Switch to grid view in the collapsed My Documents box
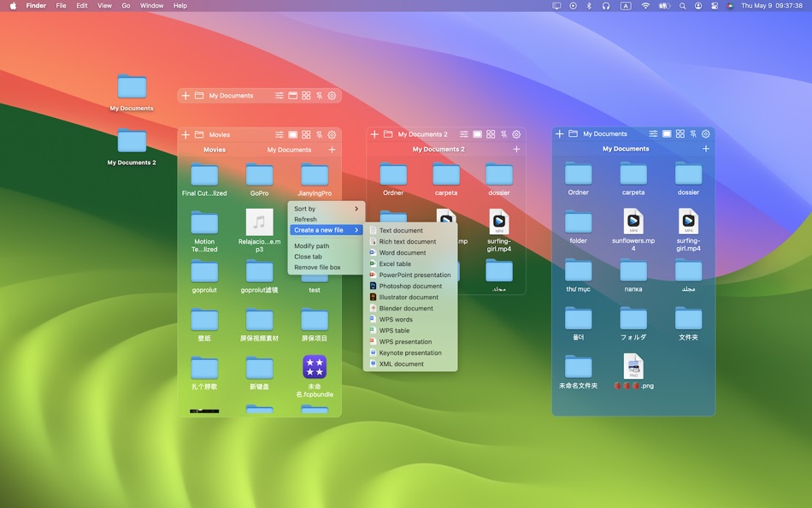This screenshot has height=508, width=812. tap(306, 96)
